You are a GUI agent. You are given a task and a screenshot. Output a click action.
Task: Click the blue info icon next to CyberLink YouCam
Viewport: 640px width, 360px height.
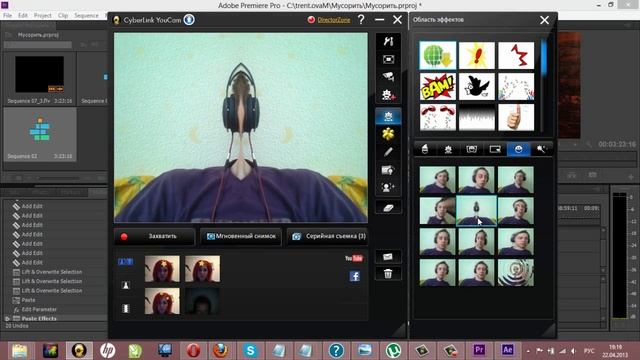coord(189,20)
